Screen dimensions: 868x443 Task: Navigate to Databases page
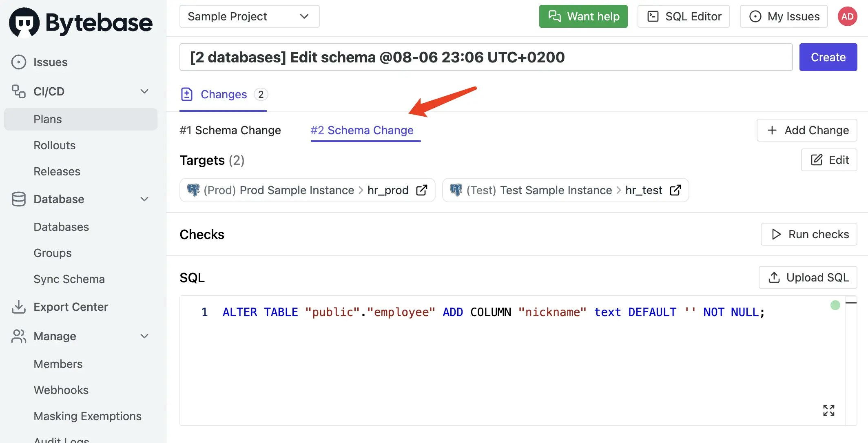pos(61,227)
